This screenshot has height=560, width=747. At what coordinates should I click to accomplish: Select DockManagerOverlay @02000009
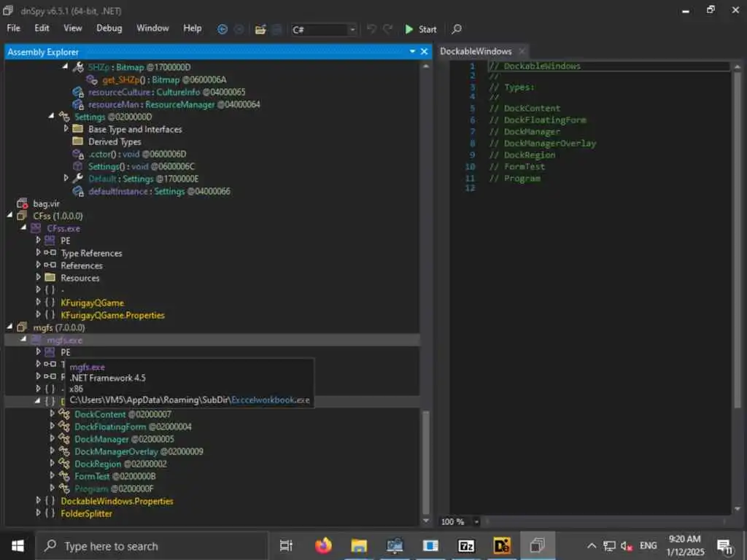[139, 451]
